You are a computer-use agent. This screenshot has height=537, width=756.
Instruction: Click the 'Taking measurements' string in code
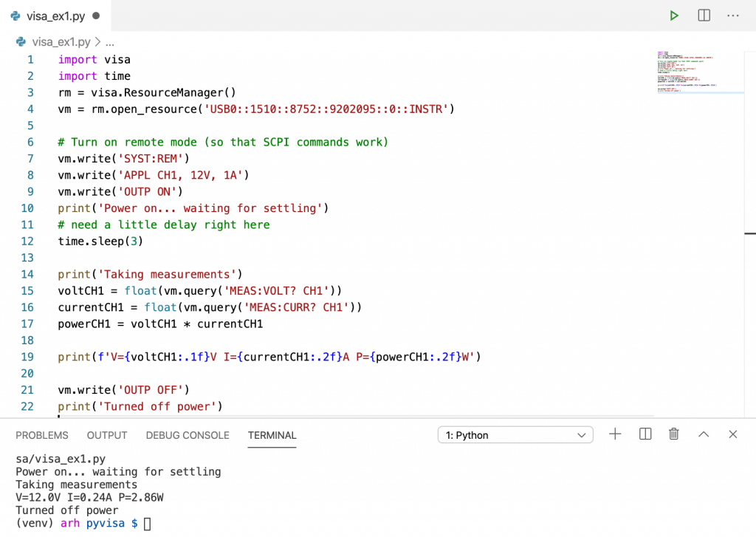tap(167, 275)
